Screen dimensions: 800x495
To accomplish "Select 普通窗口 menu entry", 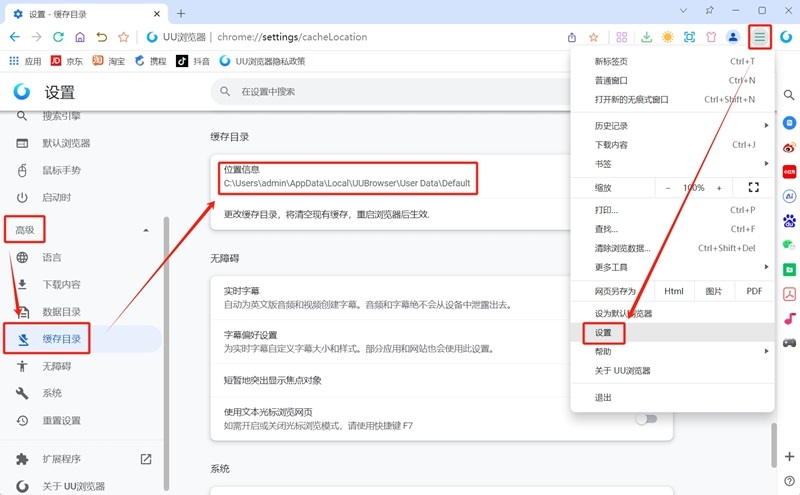I will pyautogui.click(x=672, y=80).
